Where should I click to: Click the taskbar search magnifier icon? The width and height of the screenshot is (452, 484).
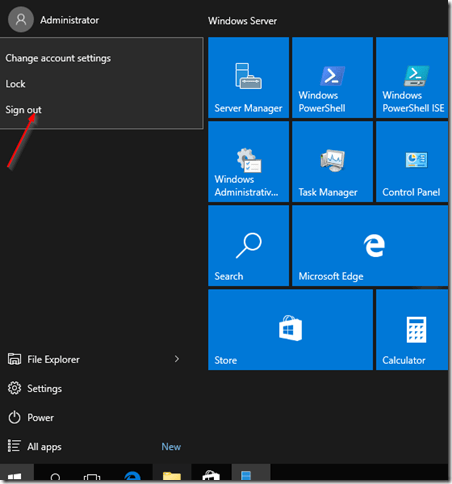coord(55,476)
